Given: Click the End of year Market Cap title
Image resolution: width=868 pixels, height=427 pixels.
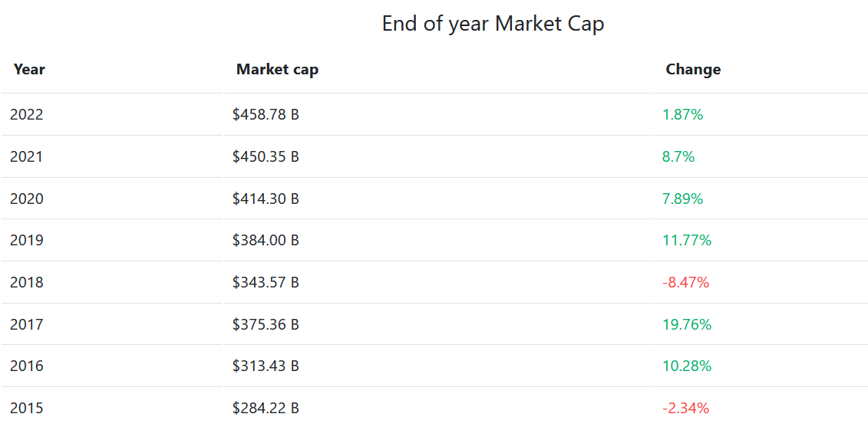Looking at the screenshot, I should coord(493,24).
